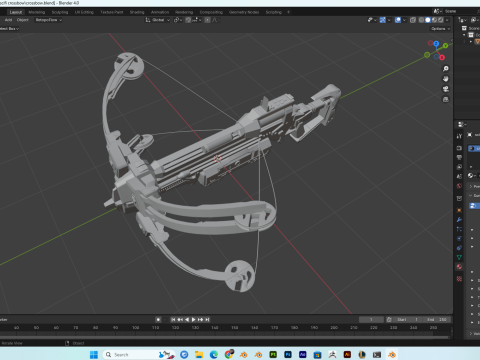Open the World properties tab
This screenshot has height=360, width=480.
click(459, 186)
